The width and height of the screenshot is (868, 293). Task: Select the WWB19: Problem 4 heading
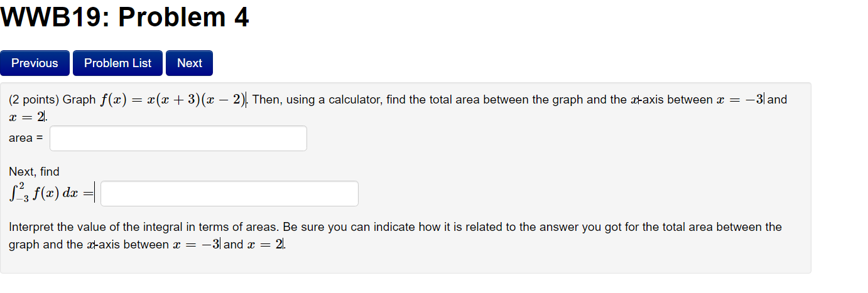tap(125, 18)
